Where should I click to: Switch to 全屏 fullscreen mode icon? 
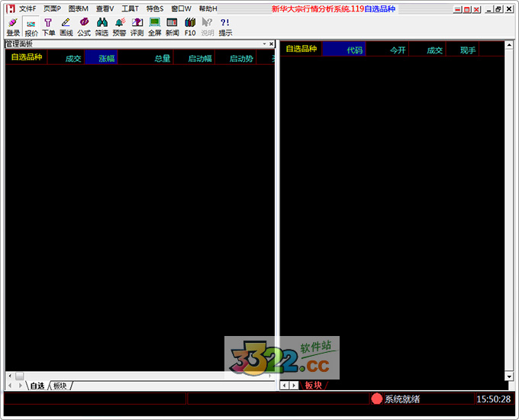point(155,27)
